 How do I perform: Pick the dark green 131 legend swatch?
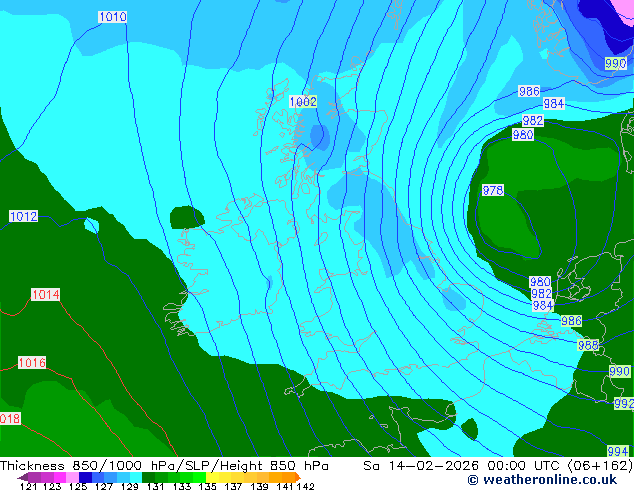148,477
